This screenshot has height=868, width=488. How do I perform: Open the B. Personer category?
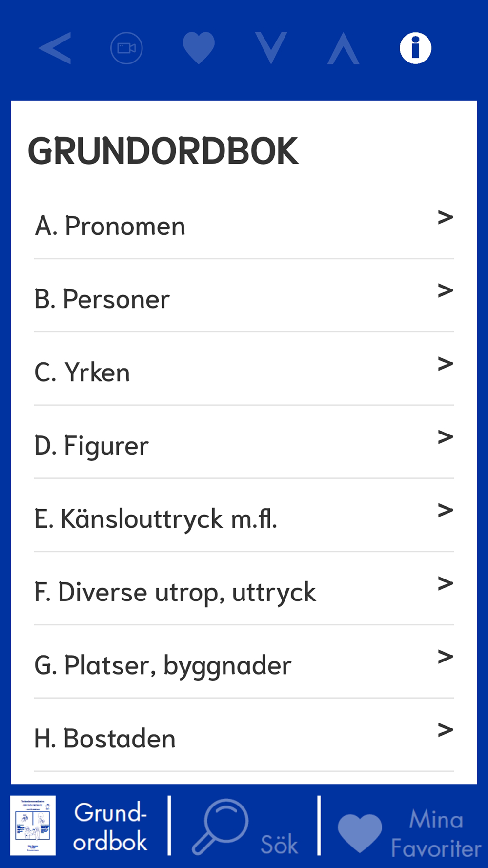(244, 296)
